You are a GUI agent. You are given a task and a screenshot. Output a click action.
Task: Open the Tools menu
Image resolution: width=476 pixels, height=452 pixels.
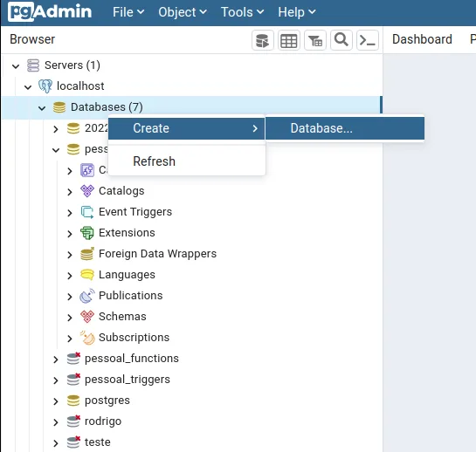point(242,12)
